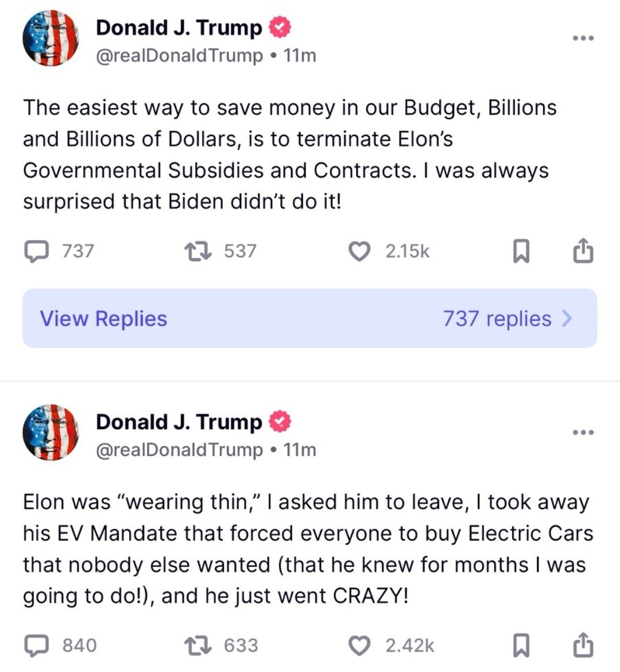
Task: Like the "went CRAZY" post
Action: (x=360, y=645)
